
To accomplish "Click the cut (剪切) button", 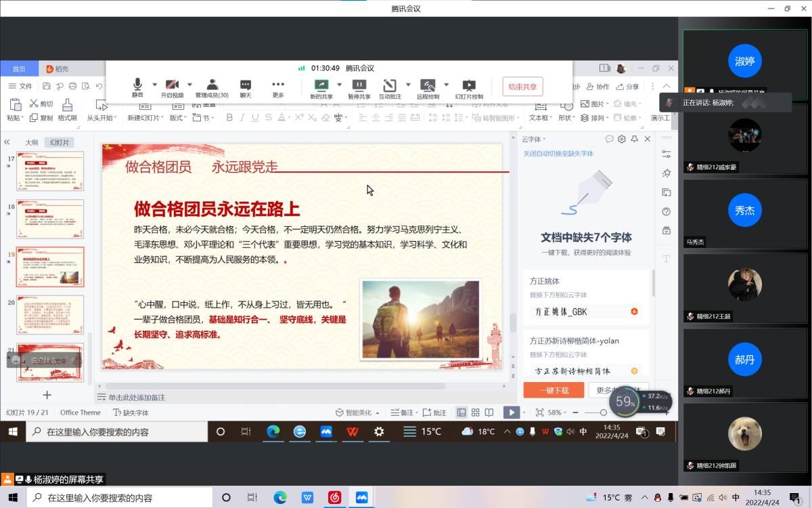I will (x=41, y=104).
